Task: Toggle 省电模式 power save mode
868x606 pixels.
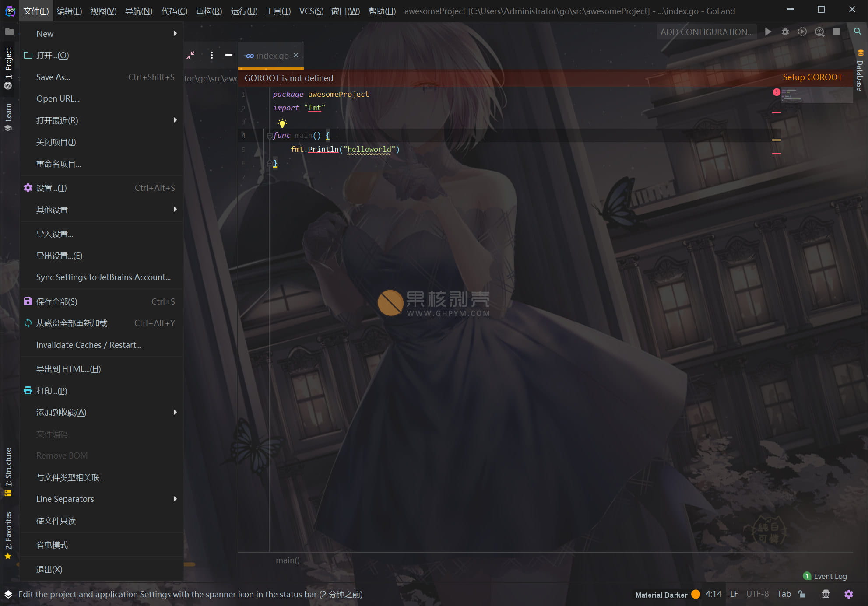Action: [x=102, y=545]
